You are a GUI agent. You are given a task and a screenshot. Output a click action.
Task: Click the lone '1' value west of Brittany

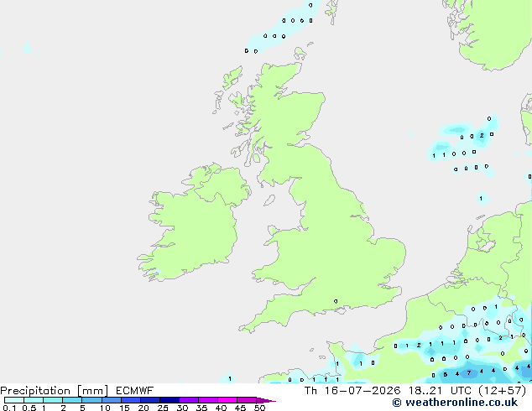230,379
